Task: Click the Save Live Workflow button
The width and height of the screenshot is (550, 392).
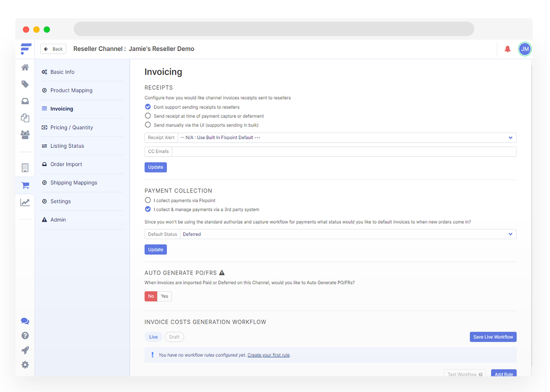Action: (x=493, y=337)
